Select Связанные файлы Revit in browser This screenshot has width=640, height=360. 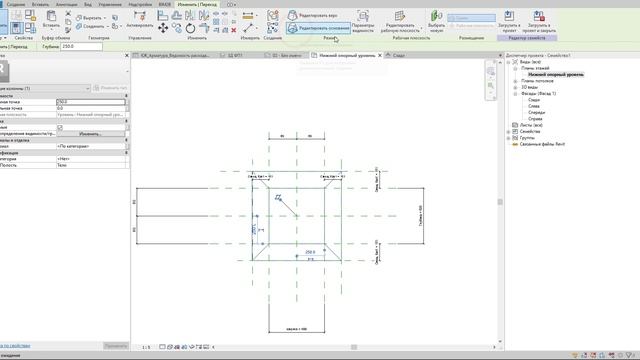[542, 144]
